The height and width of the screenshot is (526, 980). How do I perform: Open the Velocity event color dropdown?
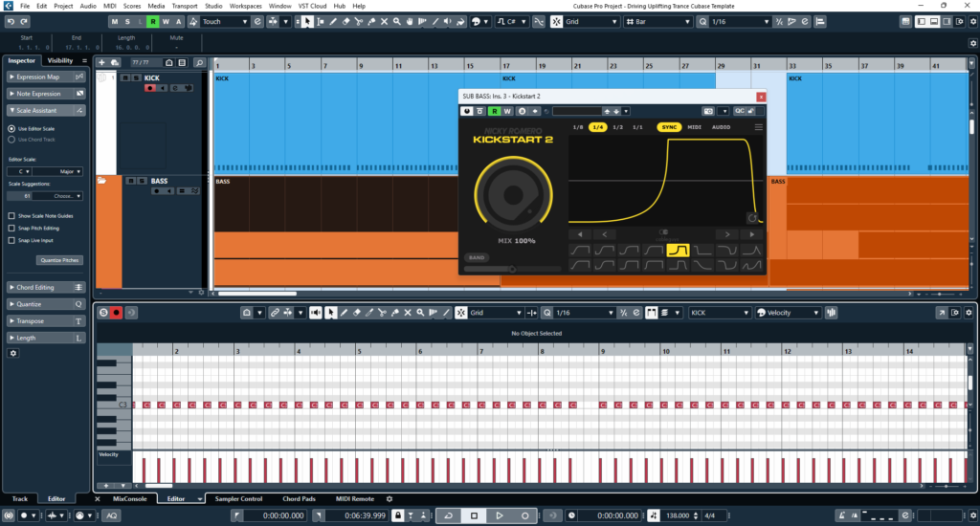click(x=788, y=313)
